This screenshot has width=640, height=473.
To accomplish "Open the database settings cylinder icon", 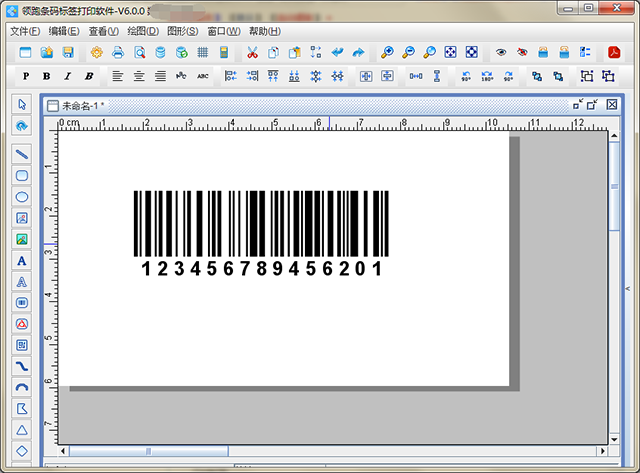I will [x=160, y=52].
